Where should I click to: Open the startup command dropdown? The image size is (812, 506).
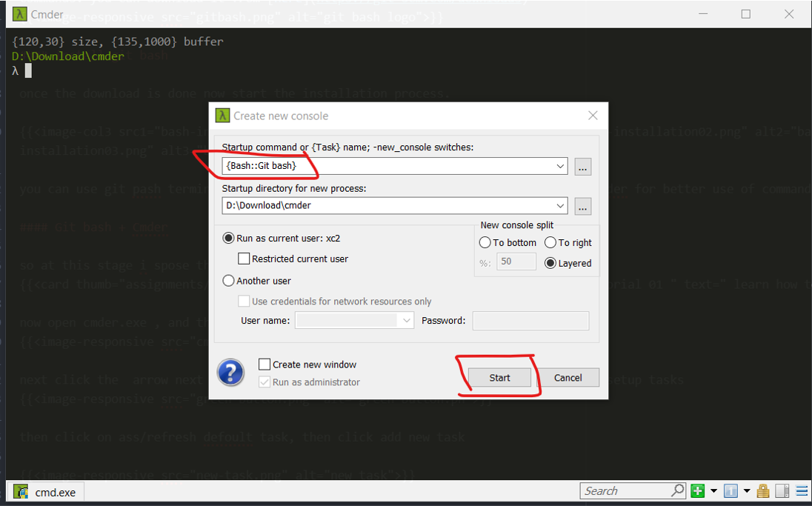click(560, 166)
